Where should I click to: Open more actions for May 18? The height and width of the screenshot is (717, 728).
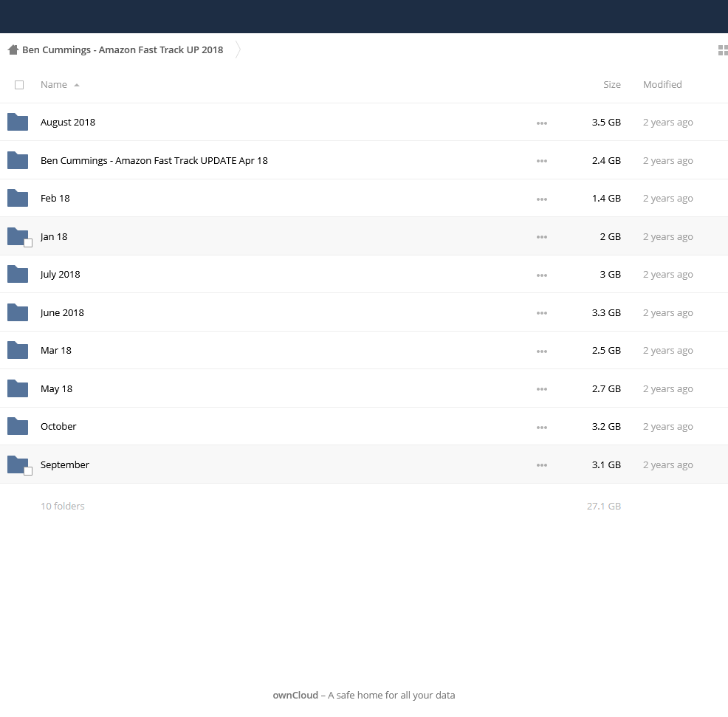[541, 390]
